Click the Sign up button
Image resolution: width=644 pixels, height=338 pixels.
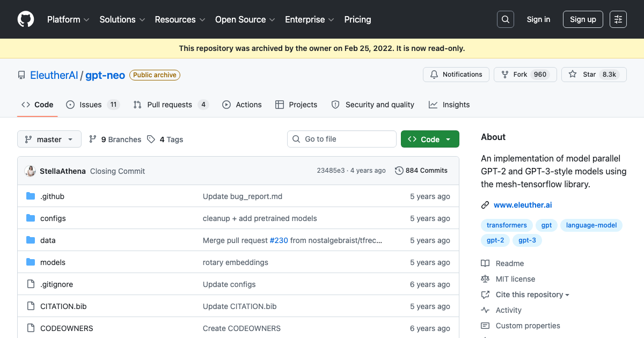583,19
